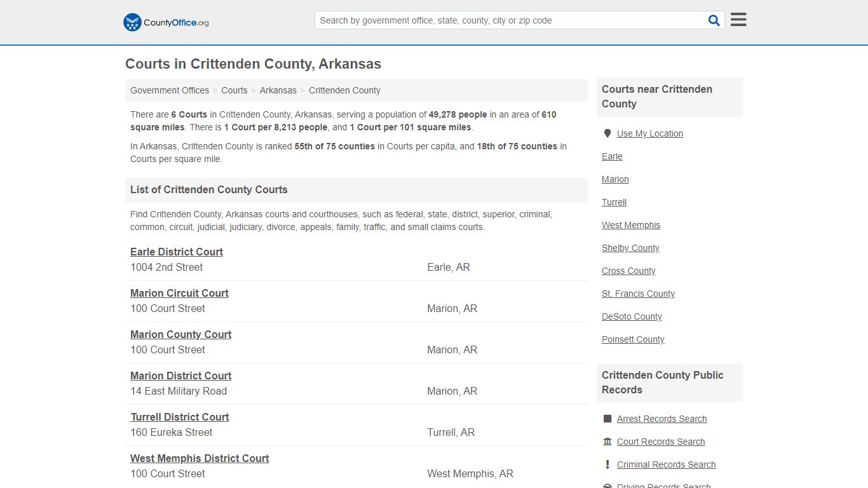
Task: Open DeSoto County courts link
Action: (x=632, y=316)
